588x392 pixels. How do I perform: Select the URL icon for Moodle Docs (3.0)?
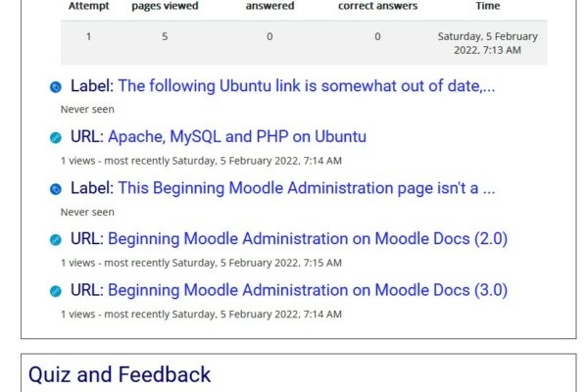click(56, 291)
